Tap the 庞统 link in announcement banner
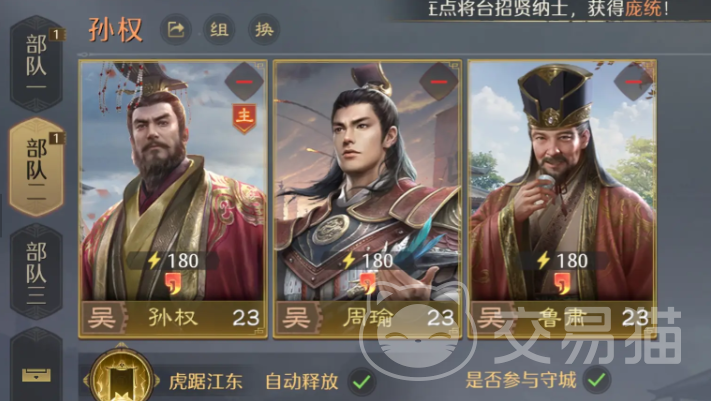Screen dimensions: 711x401 (x=643, y=8)
